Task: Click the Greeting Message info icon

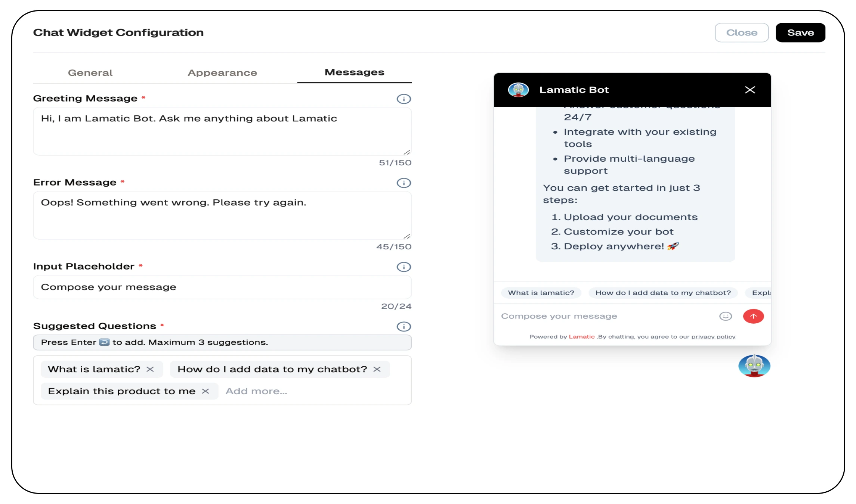Action: (x=404, y=99)
